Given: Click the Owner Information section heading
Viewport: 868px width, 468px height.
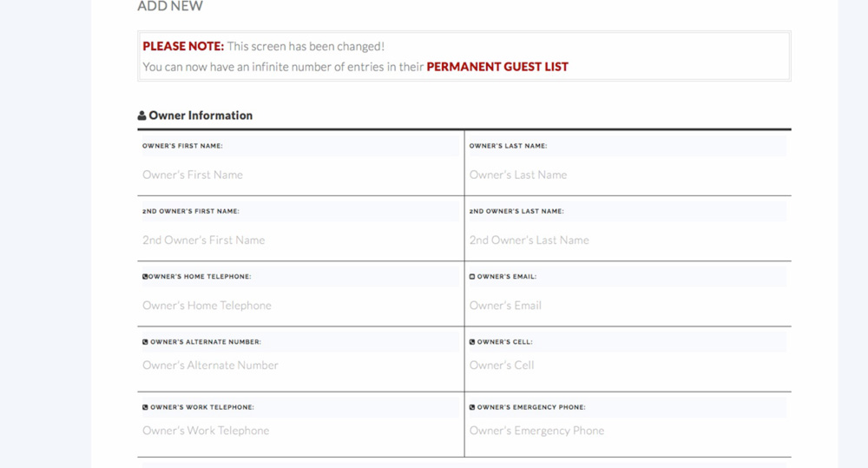Looking at the screenshot, I should 201,115.
